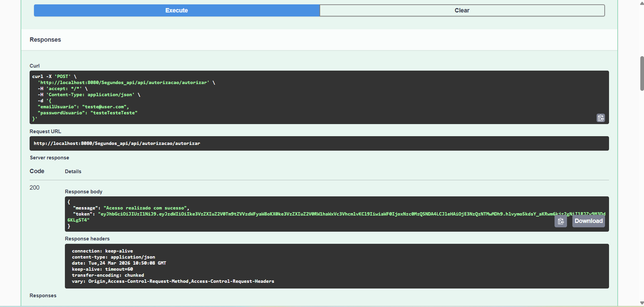This screenshot has width=644, height=307.
Task: Execute the autorizar API request
Action: (176, 10)
